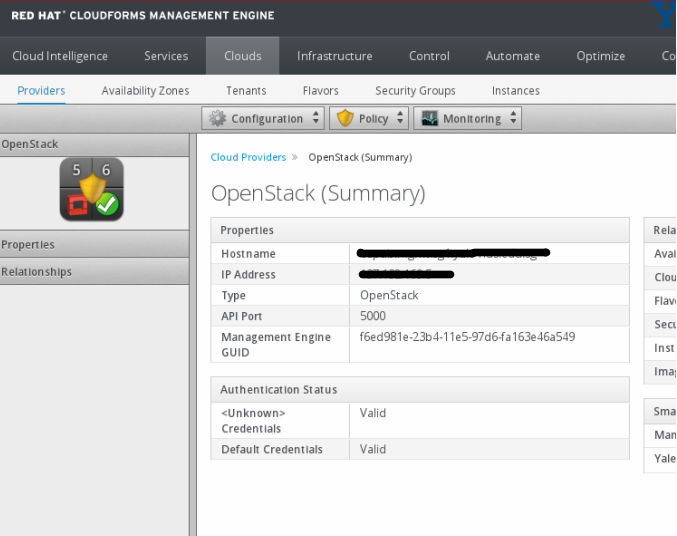Click the Type value OpenStack
This screenshot has width=677, height=536.
389,295
